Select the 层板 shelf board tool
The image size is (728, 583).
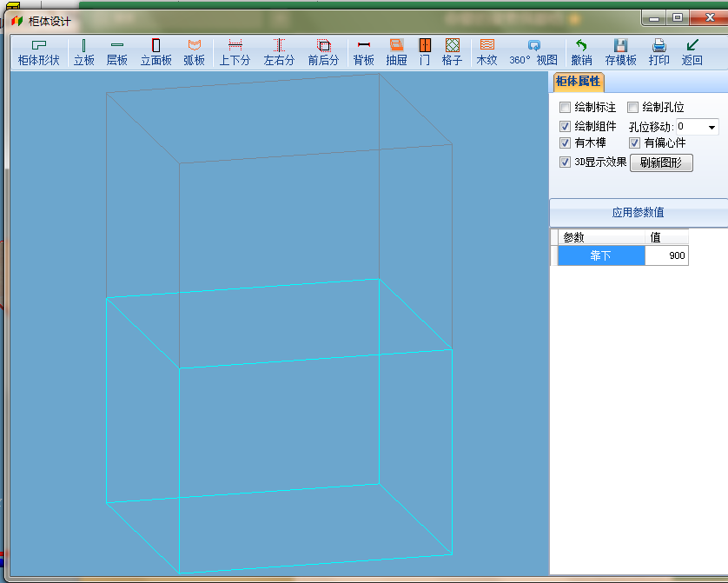(117, 52)
